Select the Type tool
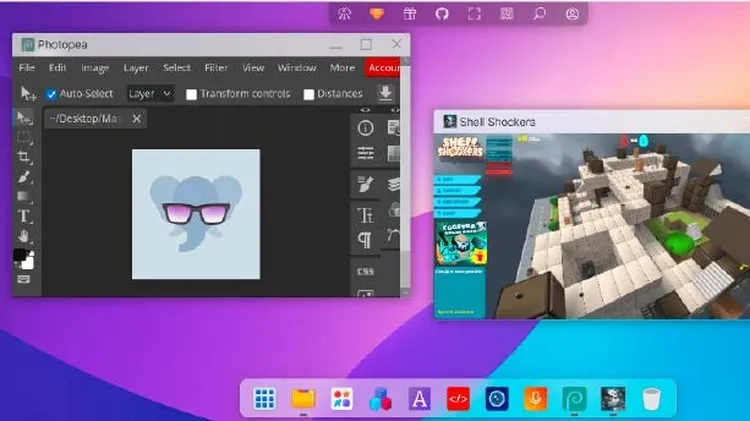Image resolution: width=750 pixels, height=421 pixels. tap(25, 216)
